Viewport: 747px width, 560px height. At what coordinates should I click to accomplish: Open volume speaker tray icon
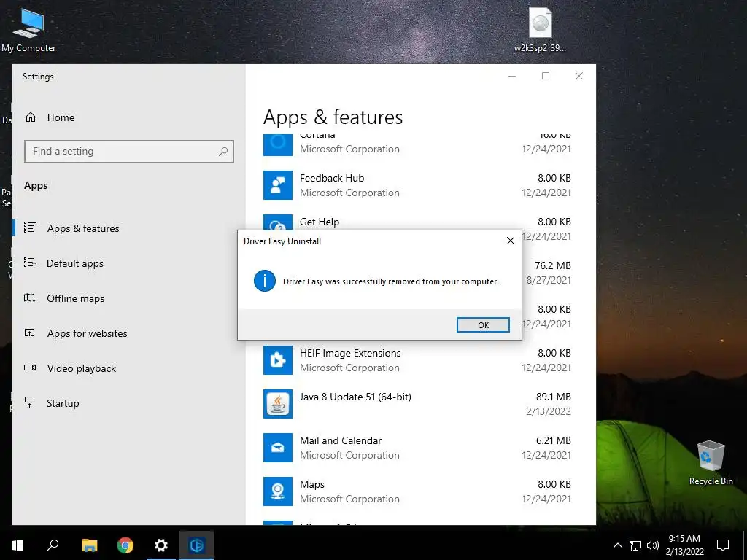point(653,545)
